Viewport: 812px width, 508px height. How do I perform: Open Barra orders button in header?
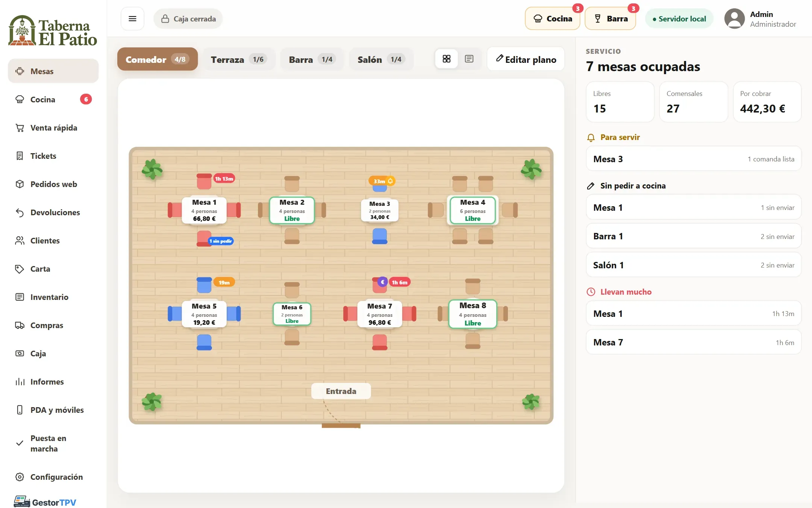click(x=611, y=19)
